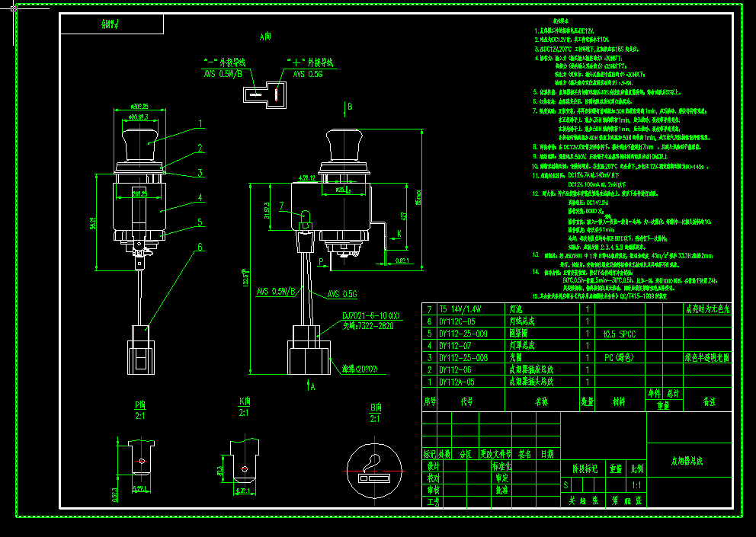Screen dimensions: 756x537
Task: Pick the "数量" column header
Action: 588,401
